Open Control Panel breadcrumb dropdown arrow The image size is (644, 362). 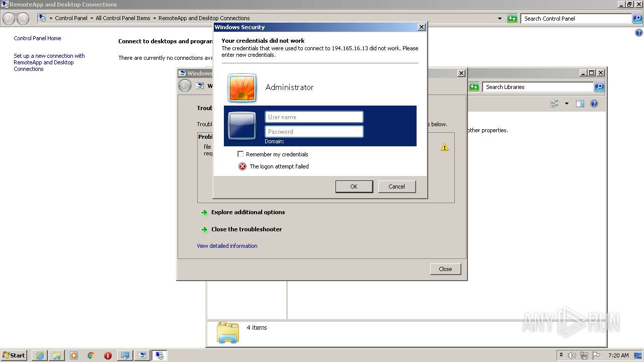[x=92, y=18]
